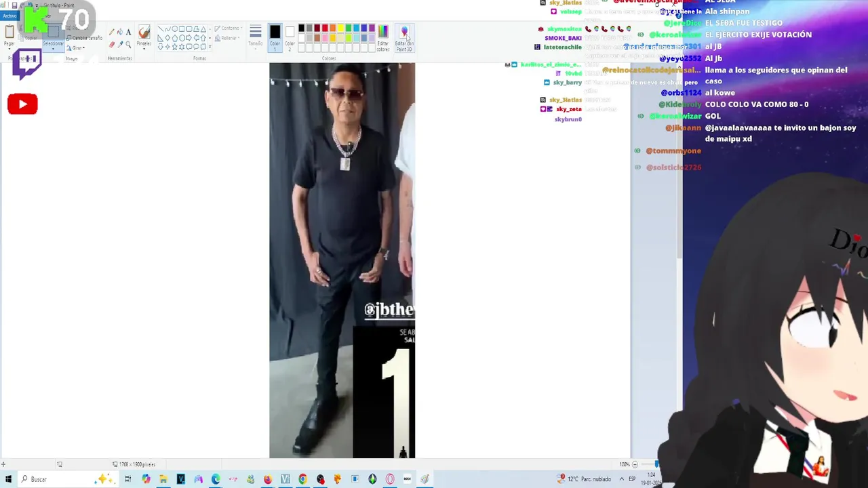The image size is (868, 488).
Task: Open Editar con Paint 3D
Action: tap(404, 37)
